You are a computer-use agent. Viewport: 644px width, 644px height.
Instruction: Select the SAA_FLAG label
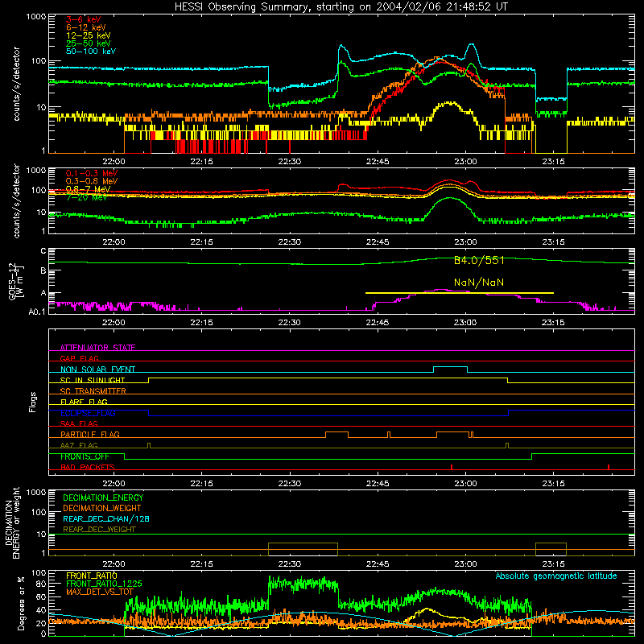(x=79, y=423)
